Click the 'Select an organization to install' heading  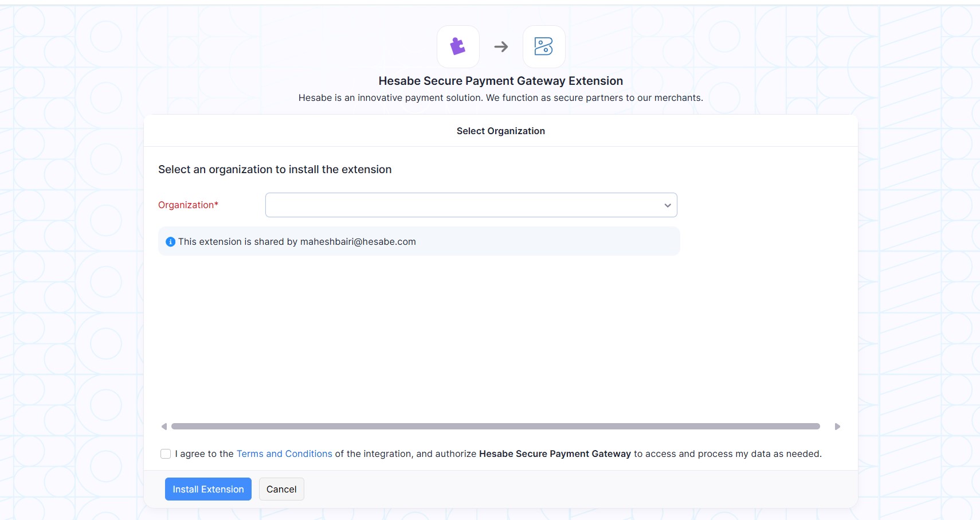(x=275, y=170)
